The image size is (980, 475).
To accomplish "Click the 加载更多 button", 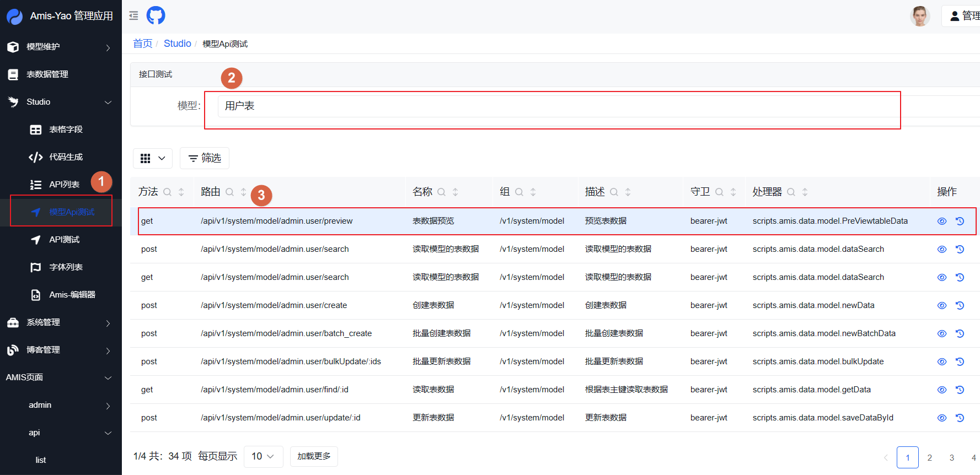I will [x=314, y=456].
